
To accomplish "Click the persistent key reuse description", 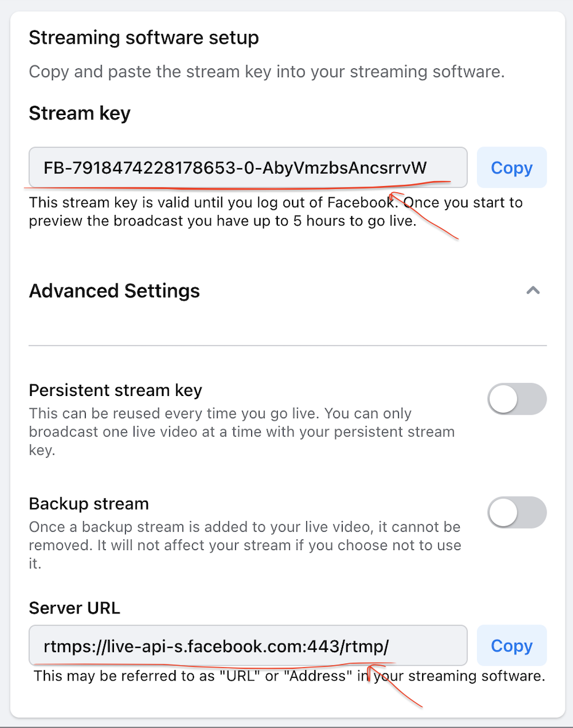I will tap(242, 432).
